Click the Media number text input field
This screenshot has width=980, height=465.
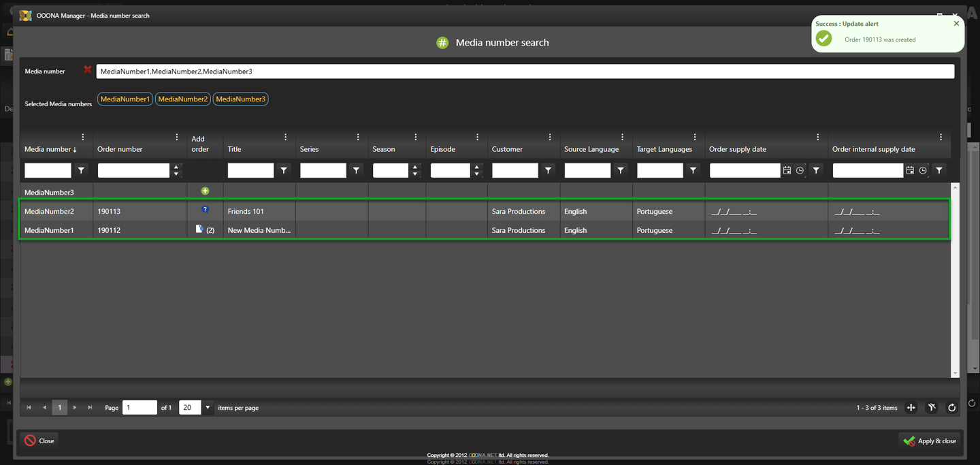click(x=524, y=71)
